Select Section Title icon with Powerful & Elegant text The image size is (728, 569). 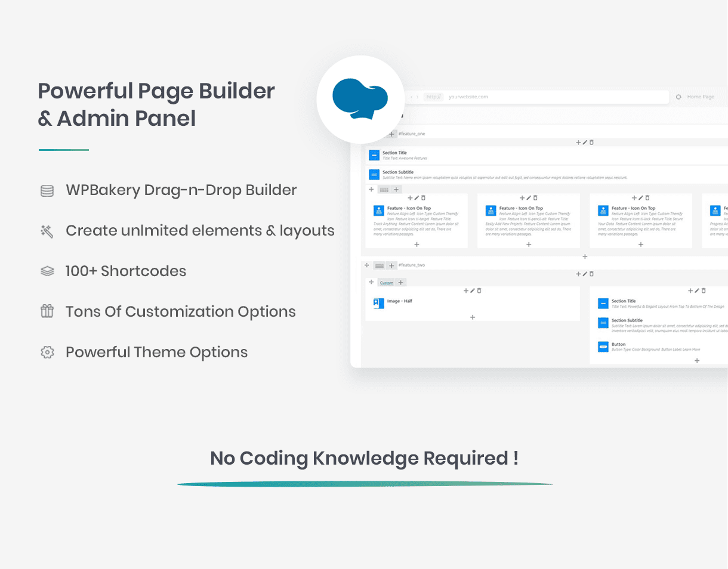click(603, 304)
